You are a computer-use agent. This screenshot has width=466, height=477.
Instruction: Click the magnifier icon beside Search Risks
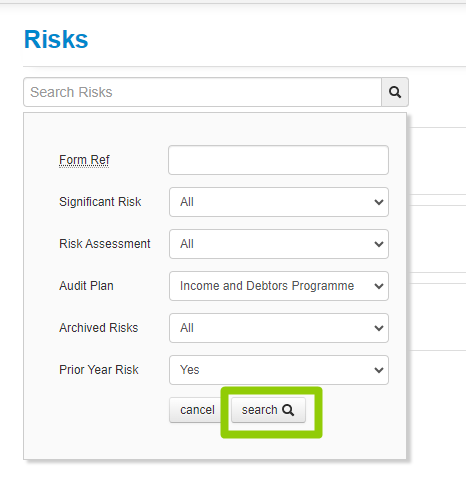(x=395, y=92)
